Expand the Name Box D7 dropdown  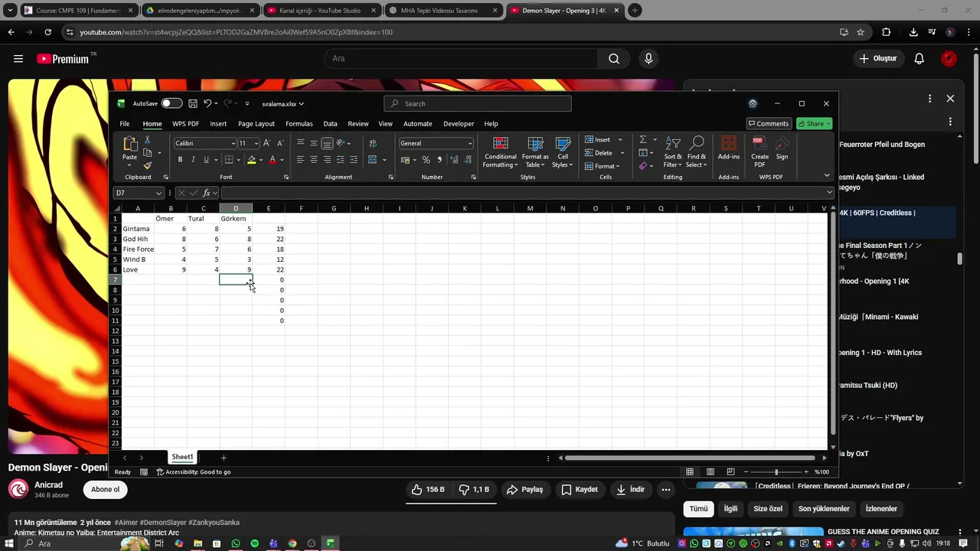158,193
